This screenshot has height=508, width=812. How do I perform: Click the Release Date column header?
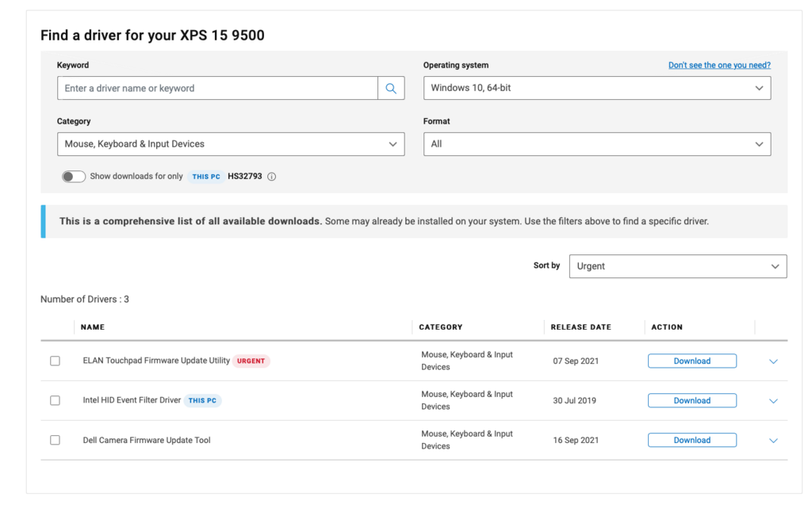point(580,327)
